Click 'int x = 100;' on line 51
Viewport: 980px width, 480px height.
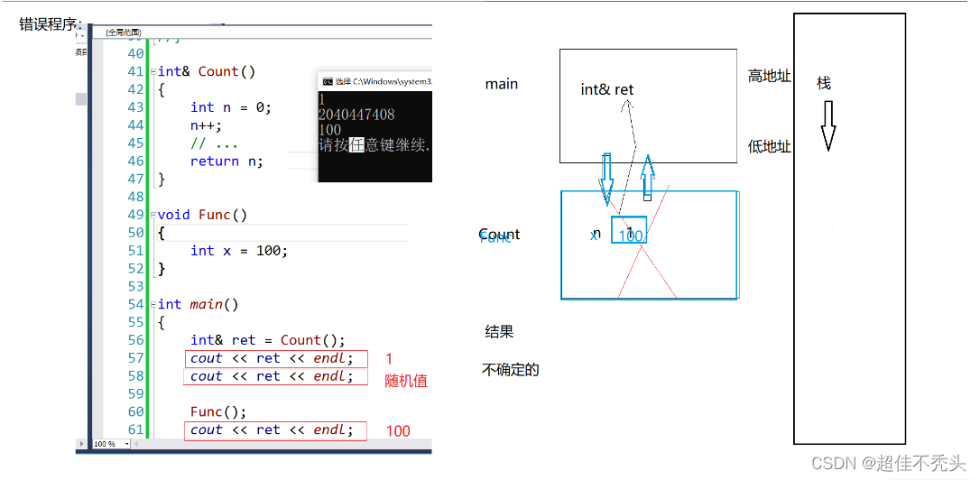pos(239,251)
